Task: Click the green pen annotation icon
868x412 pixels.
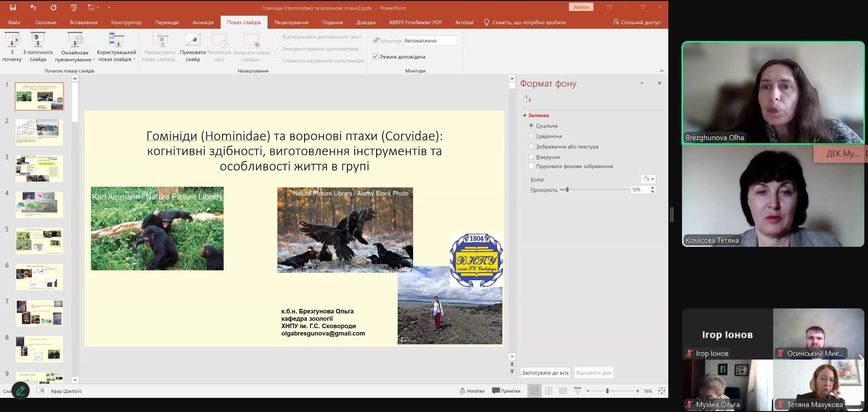Action: click(21, 391)
